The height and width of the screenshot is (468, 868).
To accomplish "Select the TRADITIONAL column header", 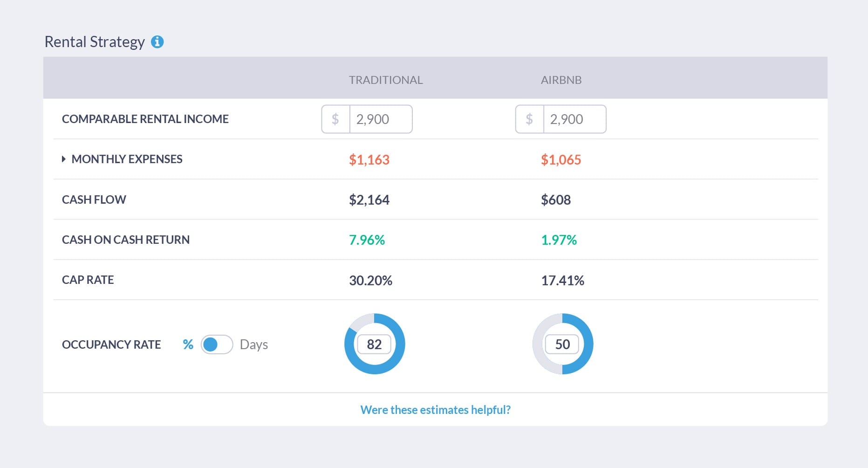I will click(386, 80).
